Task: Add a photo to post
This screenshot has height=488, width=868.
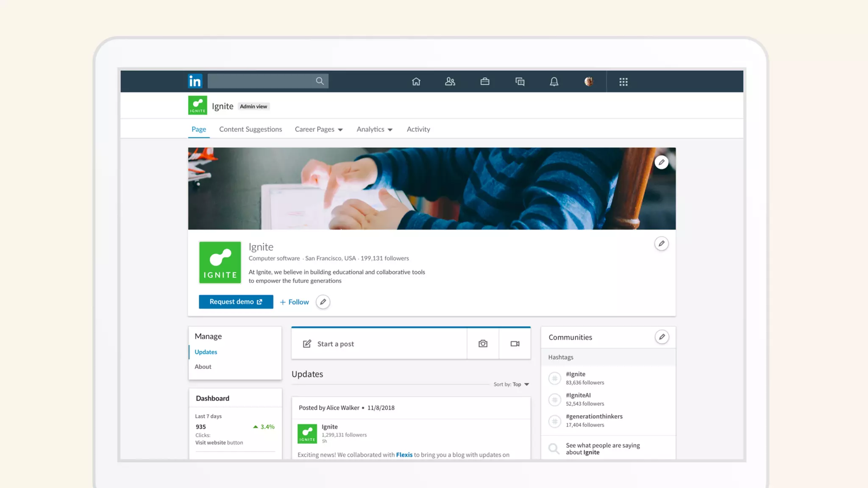Action: [483, 344]
